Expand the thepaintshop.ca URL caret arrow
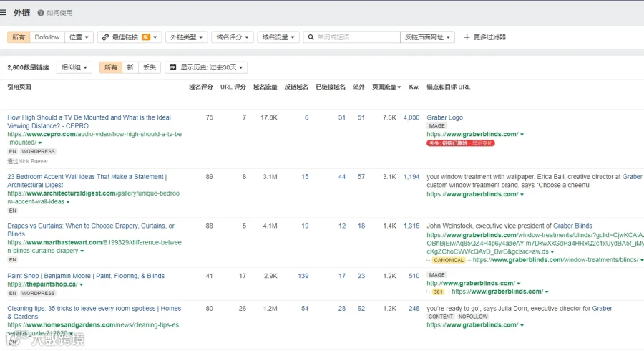This screenshot has height=351, width=644. pos(82,284)
